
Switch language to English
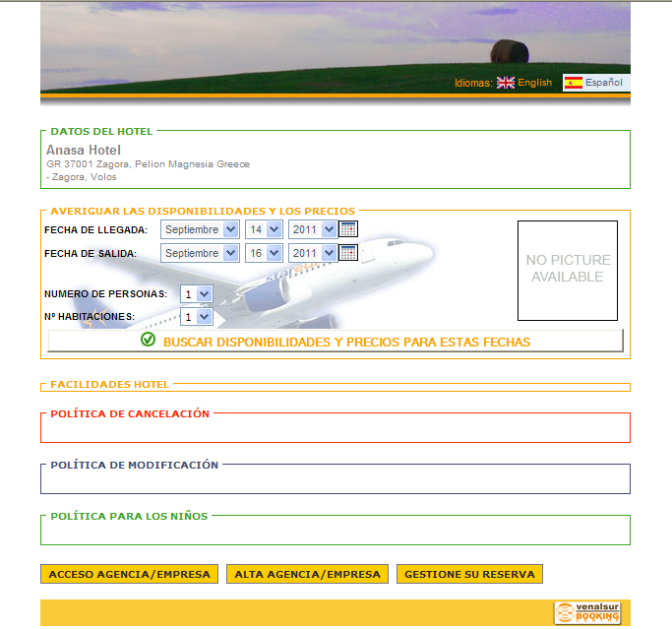(535, 84)
